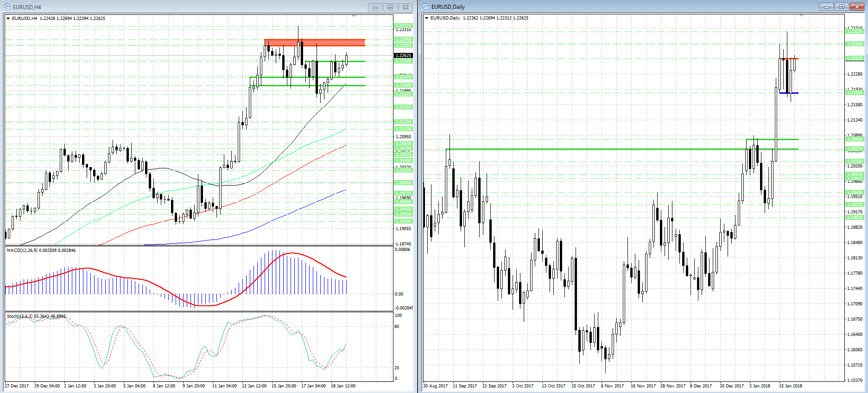Click the 1.20300 level label in Daily chart
The width and height of the screenshot is (868, 393).
pos(855,161)
